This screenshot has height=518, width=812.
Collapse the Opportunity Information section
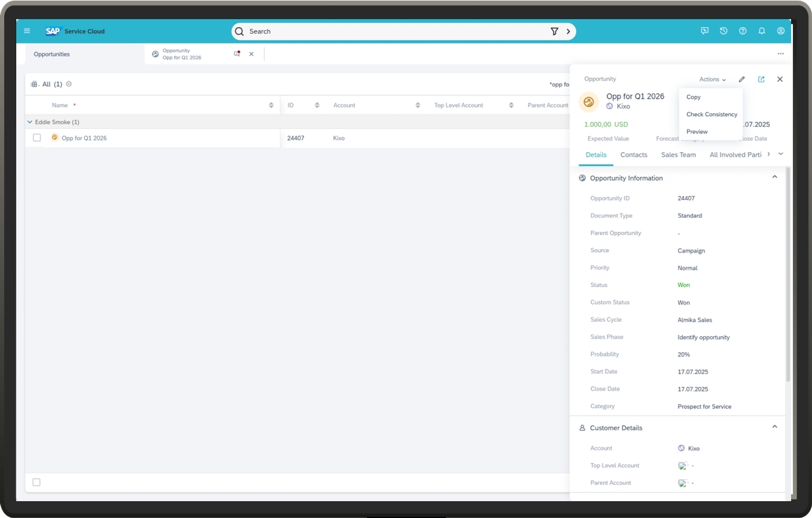pyautogui.click(x=774, y=177)
